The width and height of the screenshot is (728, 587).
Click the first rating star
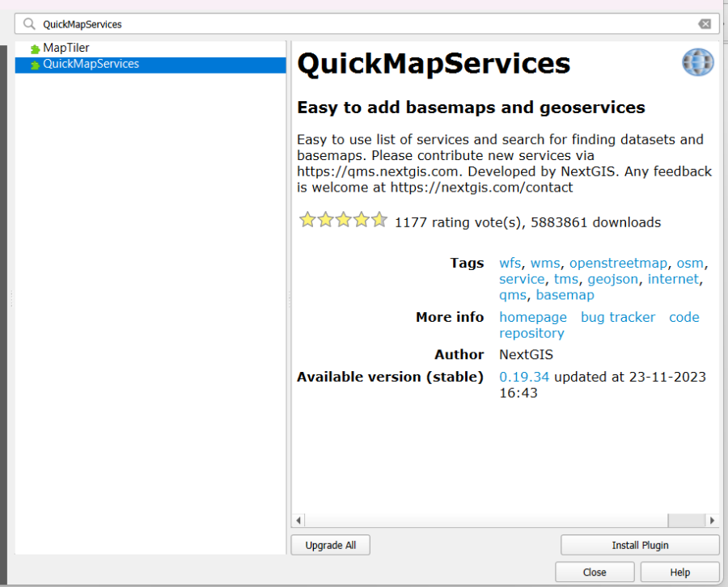pos(307,220)
